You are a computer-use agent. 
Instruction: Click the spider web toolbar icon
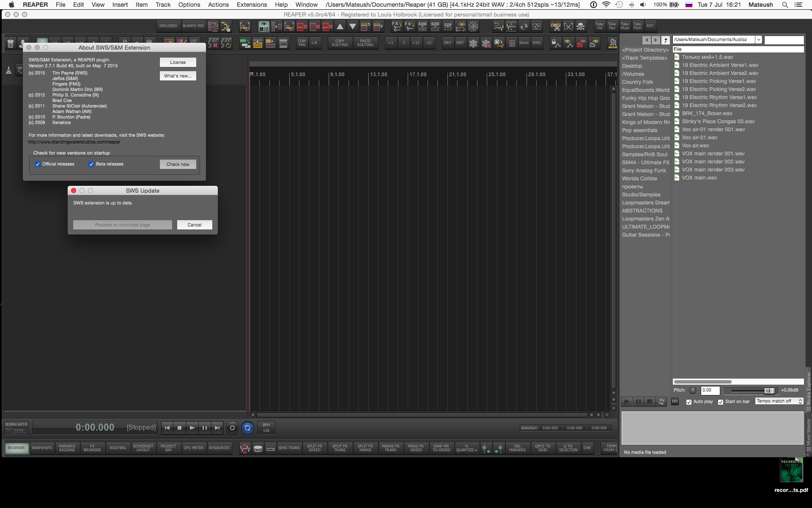pyautogui.click(x=473, y=27)
